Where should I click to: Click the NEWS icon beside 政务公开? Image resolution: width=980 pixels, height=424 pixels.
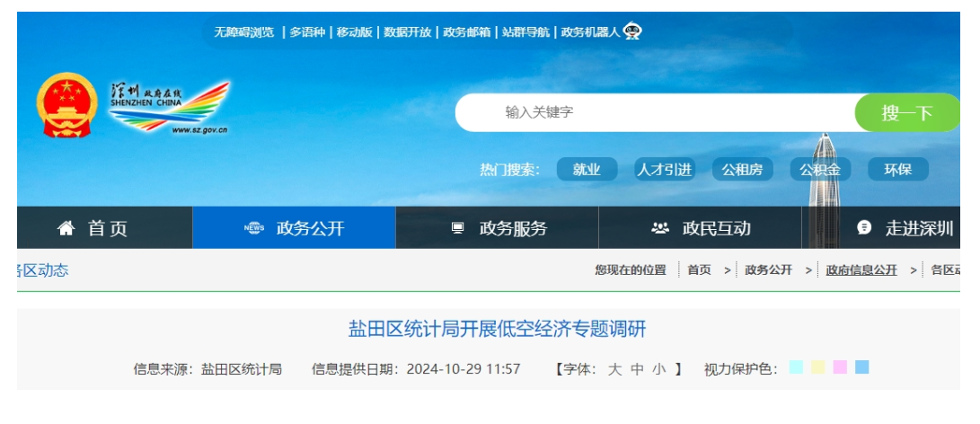coord(254,228)
